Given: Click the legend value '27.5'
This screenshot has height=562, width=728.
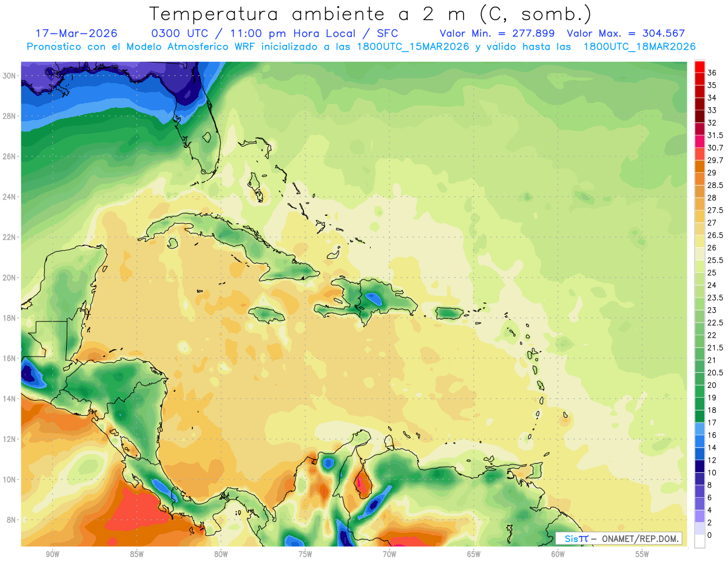Looking at the screenshot, I should click(x=715, y=210).
